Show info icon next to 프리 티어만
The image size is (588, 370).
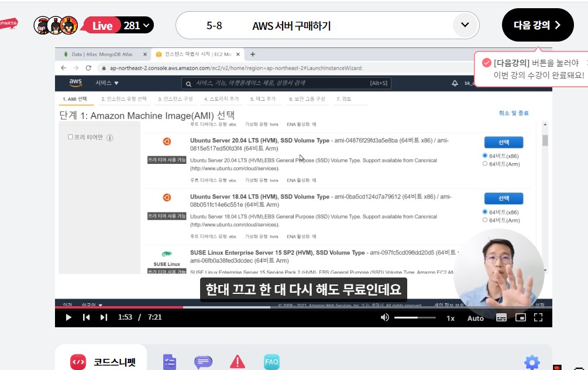[x=110, y=138]
